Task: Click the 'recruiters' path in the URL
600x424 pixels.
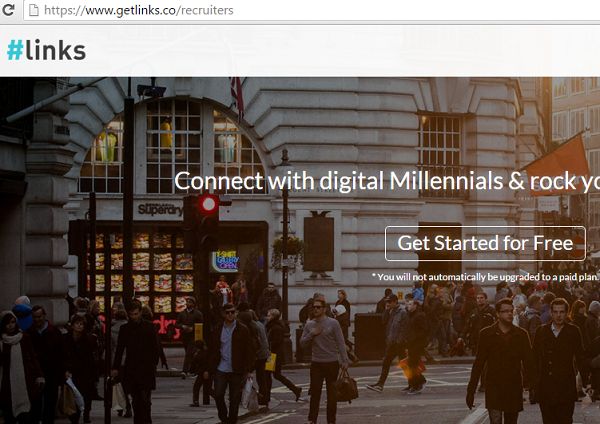Action: click(207, 10)
